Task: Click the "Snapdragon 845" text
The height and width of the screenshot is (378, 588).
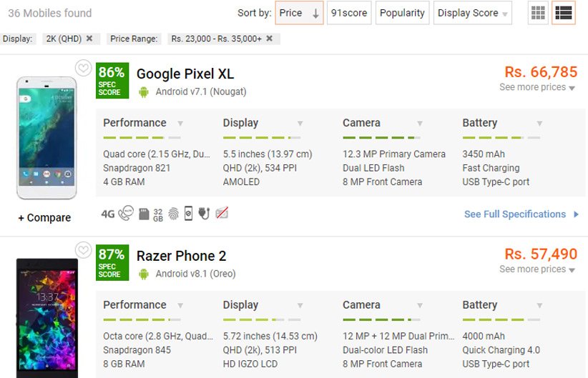Action: [x=137, y=350]
